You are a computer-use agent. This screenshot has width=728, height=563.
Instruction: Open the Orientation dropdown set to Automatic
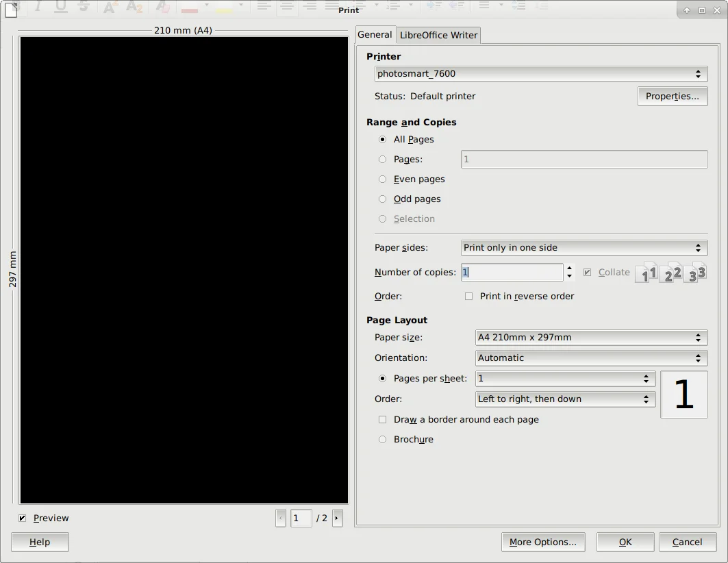(591, 358)
